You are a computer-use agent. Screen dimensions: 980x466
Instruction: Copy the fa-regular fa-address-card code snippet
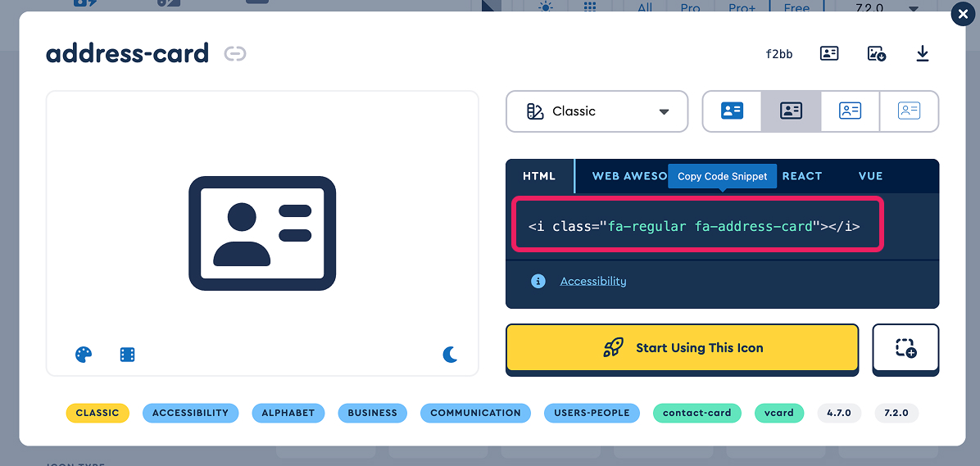pos(694,226)
